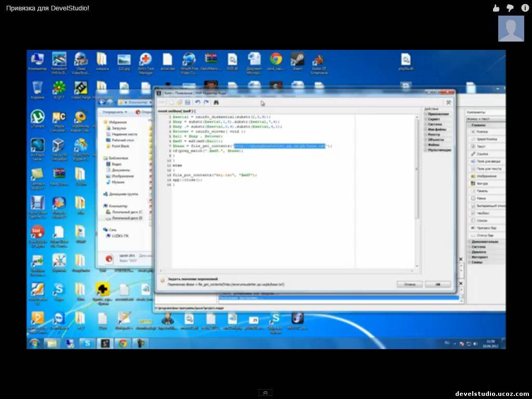Open the Упорядочить menu in Explorer
The height and width of the screenshot is (399, 532).
tap(114, 112)
